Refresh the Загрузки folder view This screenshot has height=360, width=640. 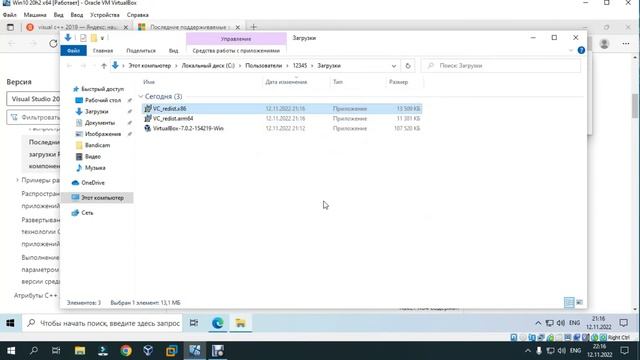coord(408,66)
